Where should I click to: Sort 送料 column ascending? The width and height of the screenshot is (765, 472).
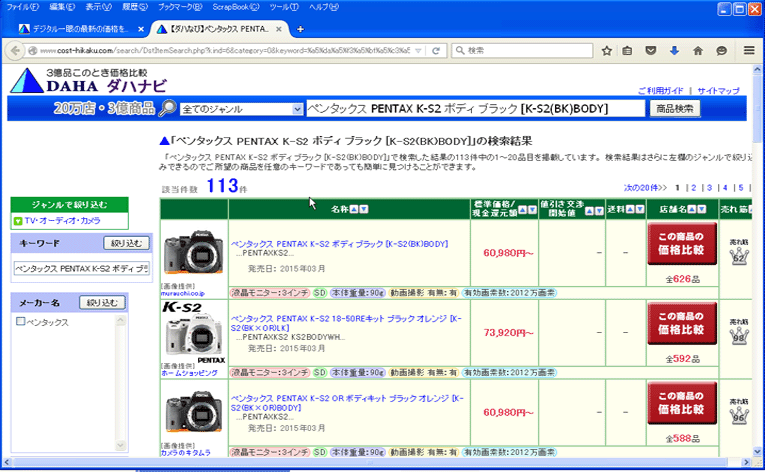[x=630, y=209]
